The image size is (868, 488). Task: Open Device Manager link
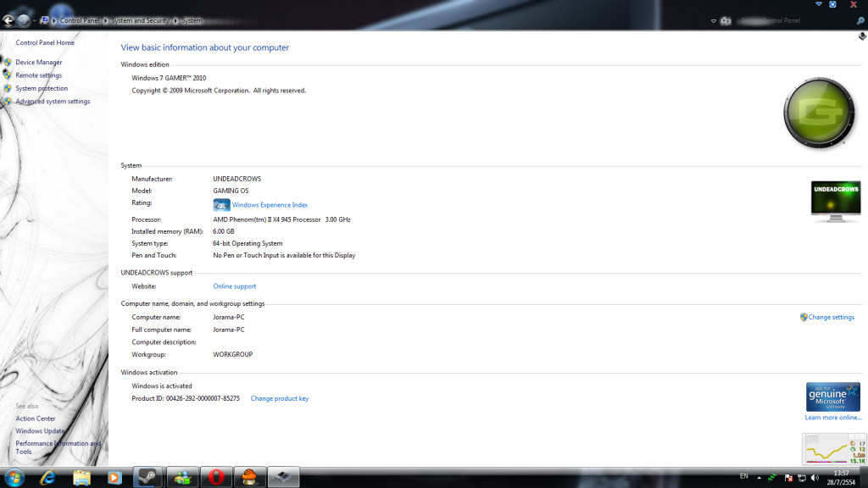click(39, 63)
